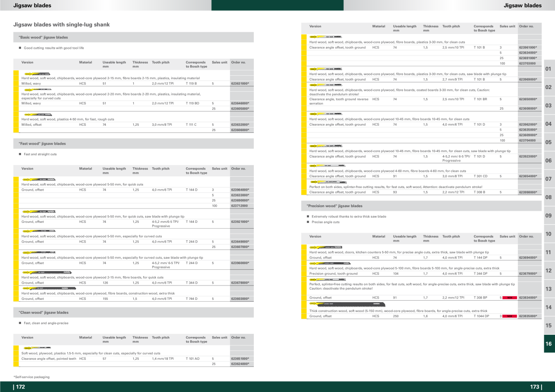The height and width of the screenshot is (392, 555).
Task: Select order number 623624000*
Action: pyautogui.click(x=240, y=364)
